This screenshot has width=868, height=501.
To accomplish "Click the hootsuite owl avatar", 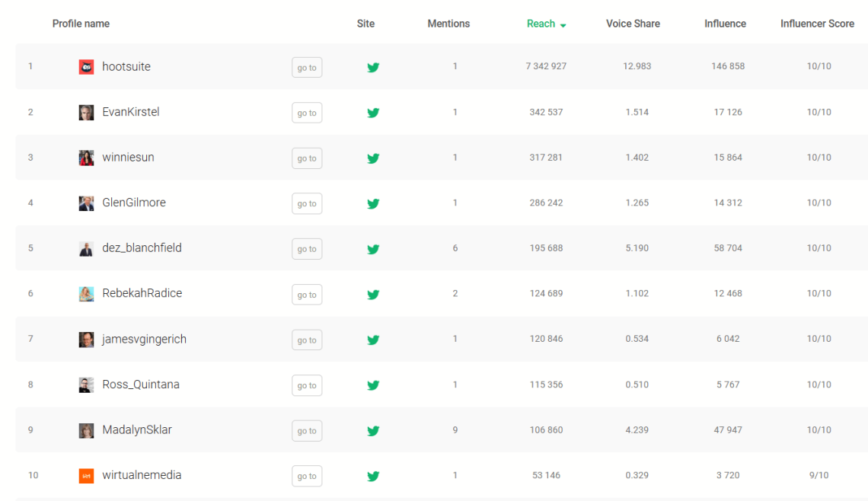I will click(x=86, y=67).
